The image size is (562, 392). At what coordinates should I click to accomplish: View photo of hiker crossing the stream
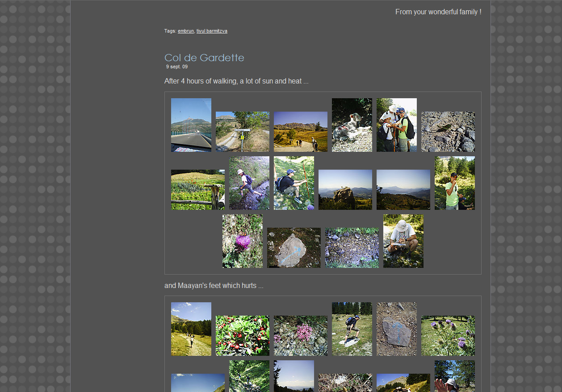pos(249,183)
